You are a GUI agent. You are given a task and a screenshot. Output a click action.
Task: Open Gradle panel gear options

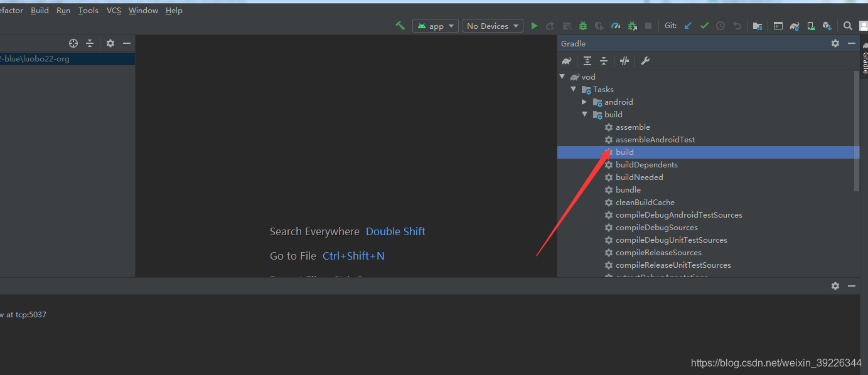(x=835, y=43)
